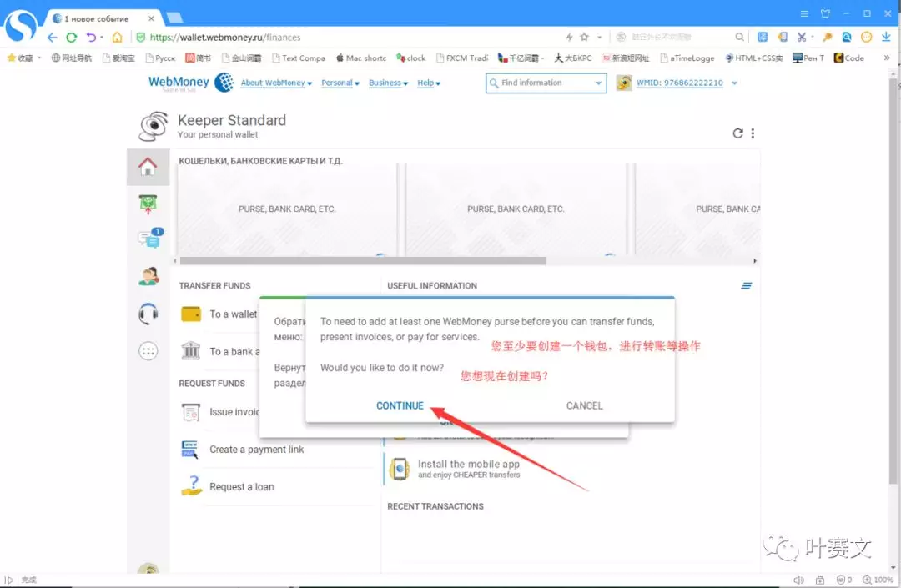Open the Business menu
The height and width of the screenshot is (588, 901).
388,83
